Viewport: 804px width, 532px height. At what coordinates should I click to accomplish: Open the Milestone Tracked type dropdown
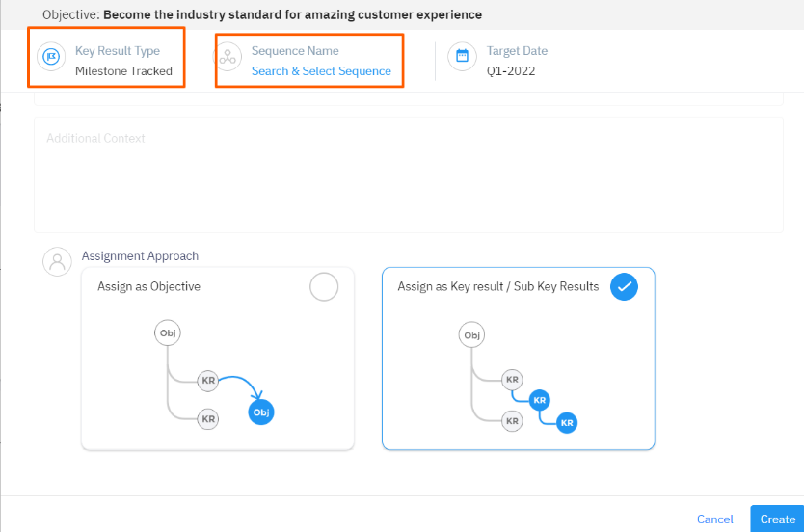click(123, 71)
